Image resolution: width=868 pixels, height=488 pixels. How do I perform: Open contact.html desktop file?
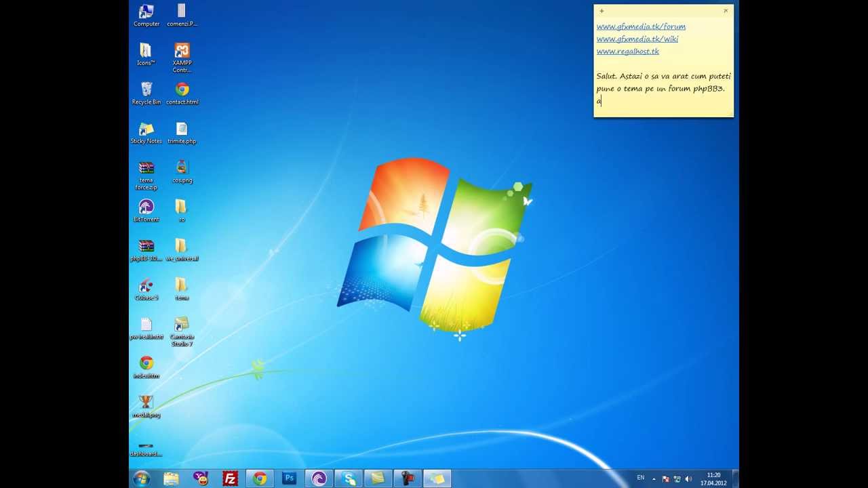(182, 94)
